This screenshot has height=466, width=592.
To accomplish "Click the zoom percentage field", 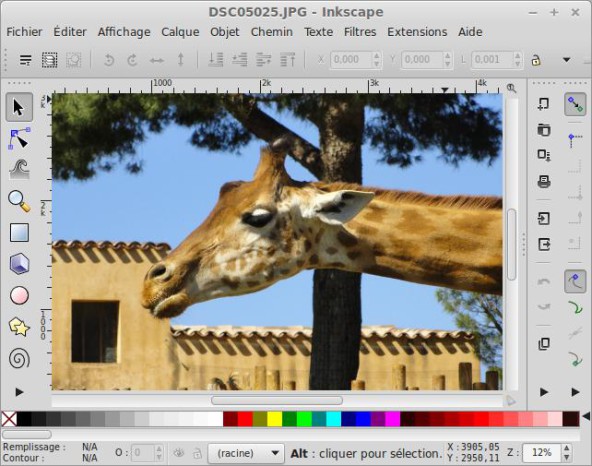I will (541, 452).
